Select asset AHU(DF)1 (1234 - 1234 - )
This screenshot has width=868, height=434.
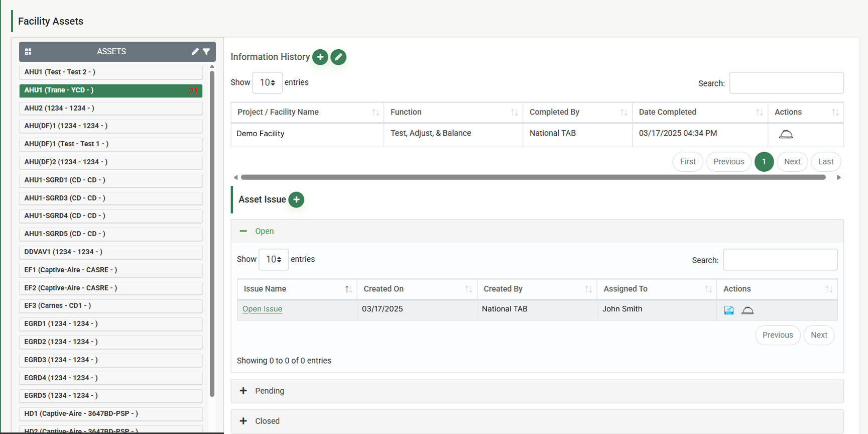point(111,126)
